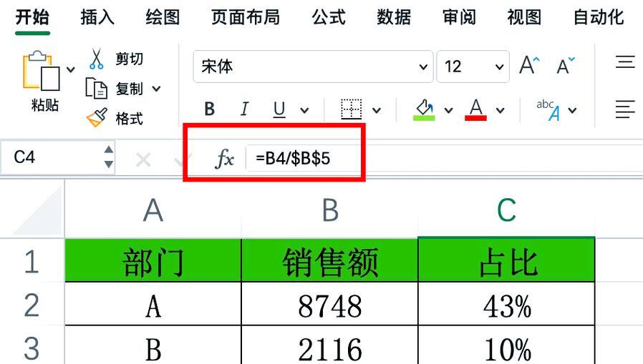Click the 复制 copy icon

[x=97, y=88]
